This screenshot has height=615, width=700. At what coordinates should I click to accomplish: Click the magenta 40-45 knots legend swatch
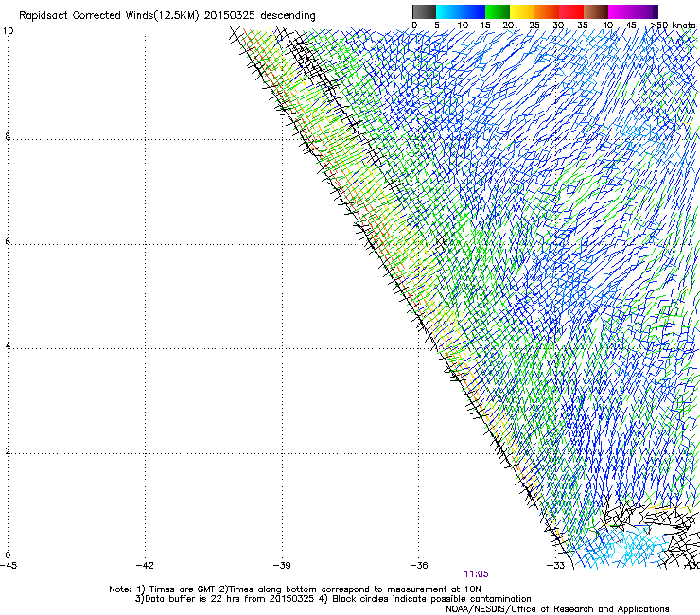coord(621,11)
